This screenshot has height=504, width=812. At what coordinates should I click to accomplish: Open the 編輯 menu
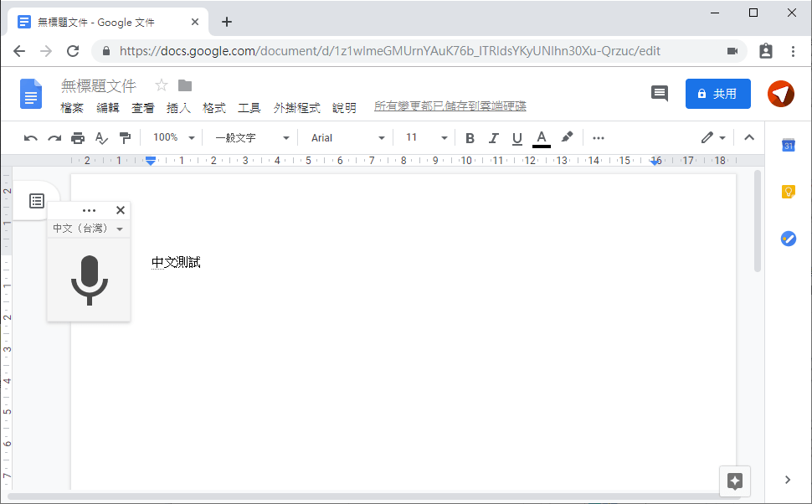pos(108,108)
